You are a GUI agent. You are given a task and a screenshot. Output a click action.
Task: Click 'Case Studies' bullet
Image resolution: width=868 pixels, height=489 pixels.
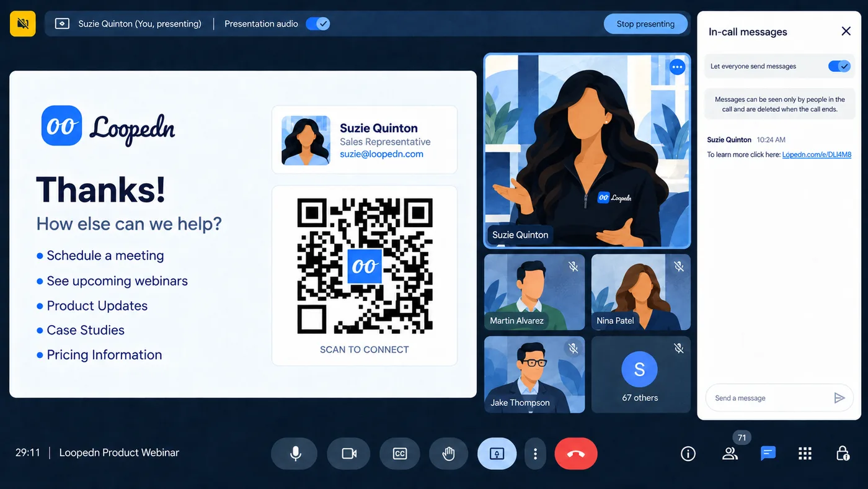click(86, 330)
